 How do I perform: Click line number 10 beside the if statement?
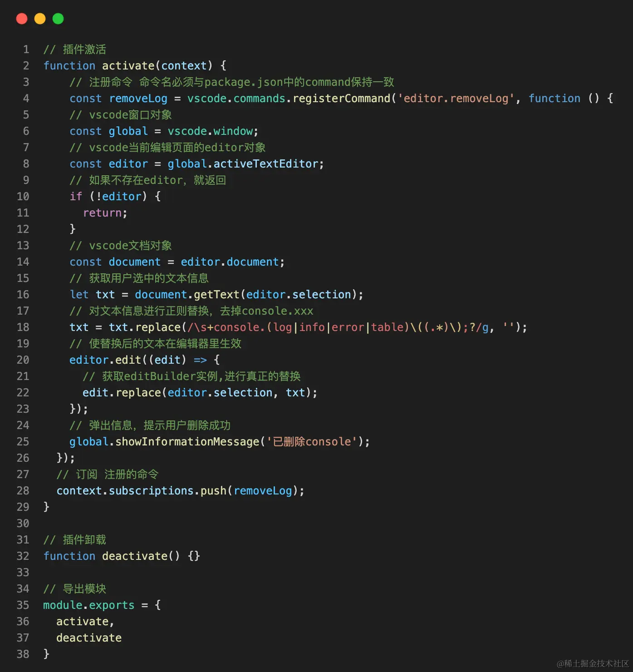pos(23,196)
